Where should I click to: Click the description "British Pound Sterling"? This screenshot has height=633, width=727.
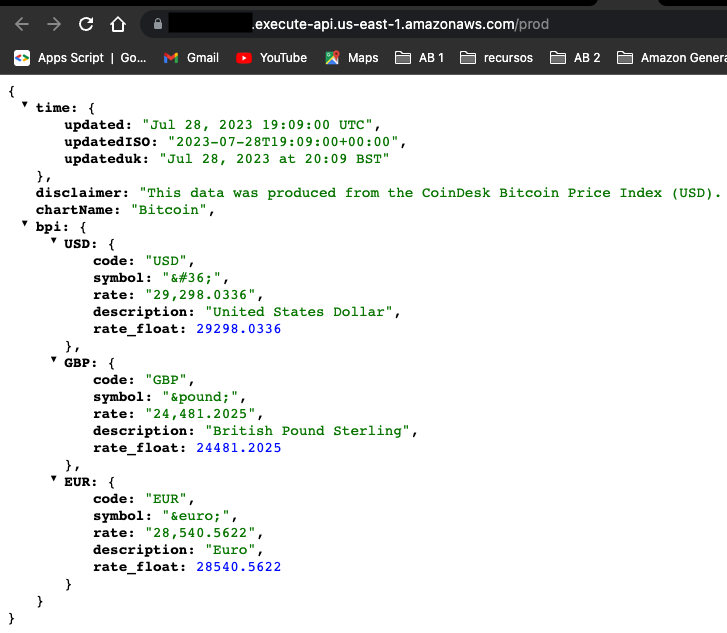point(307,431)
